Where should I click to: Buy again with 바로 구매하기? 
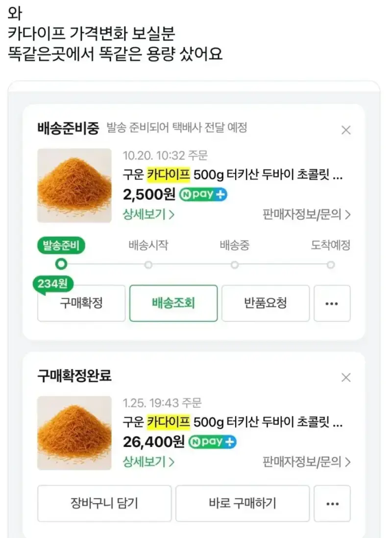(243, 503)
